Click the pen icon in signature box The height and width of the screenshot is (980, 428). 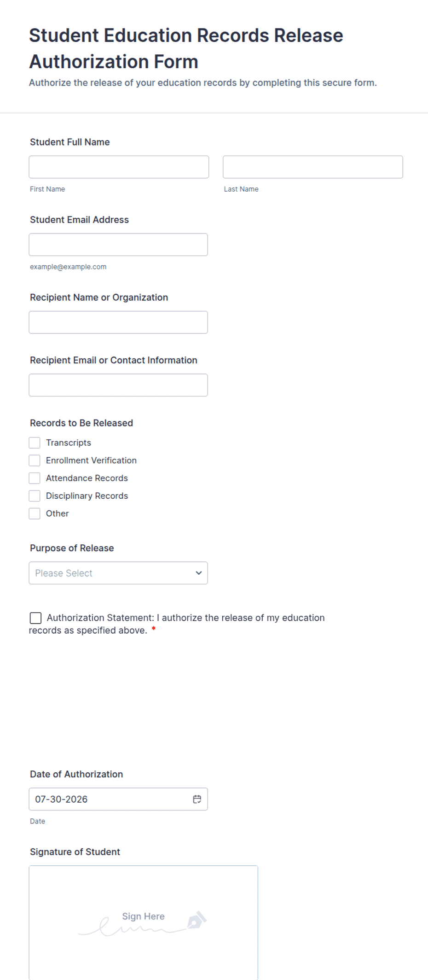[197, 920]
